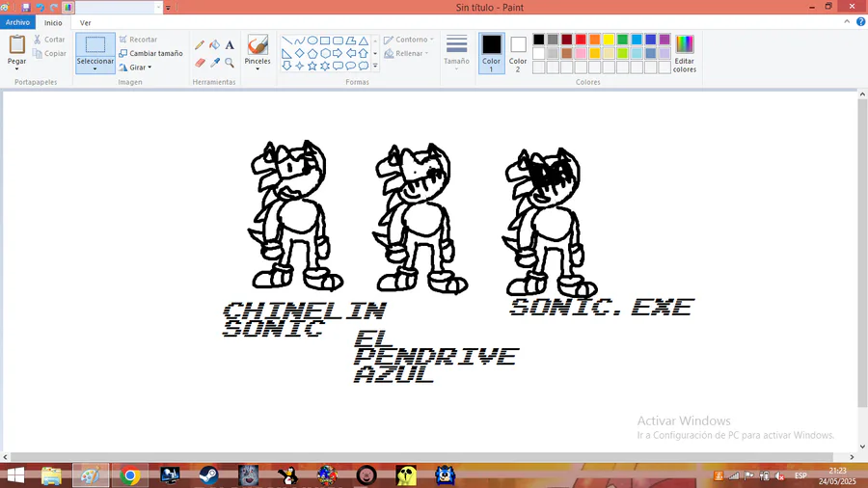Pick the green color swatch
The image size is (868, 488).
[622, 40]
